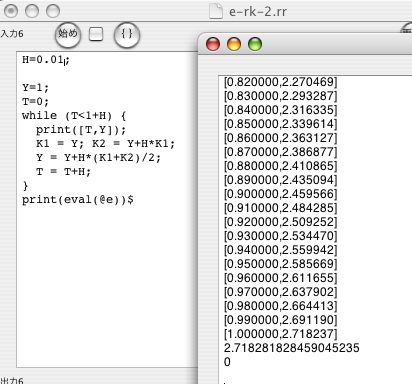Viewport: 412px width, 384px height.
Task: Minimize the output window with the yellow button
Action: tap(234, 44)
